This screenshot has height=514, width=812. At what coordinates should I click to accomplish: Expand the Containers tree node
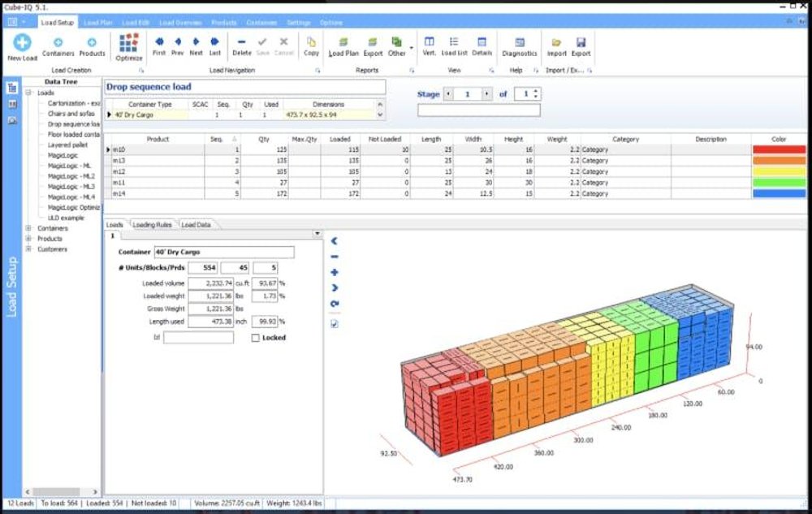(29, 228)
